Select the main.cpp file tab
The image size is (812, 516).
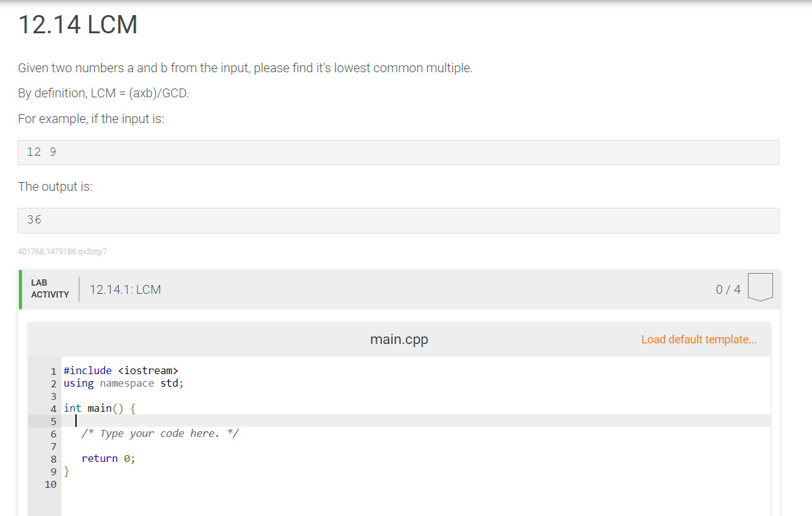pyautogui.click(x=399, y=339)
